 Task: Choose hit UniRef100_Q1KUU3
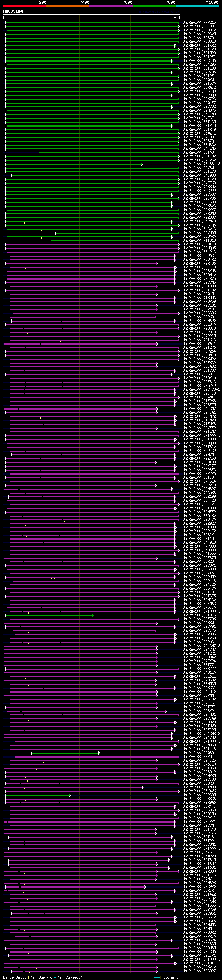click(199, 298)
